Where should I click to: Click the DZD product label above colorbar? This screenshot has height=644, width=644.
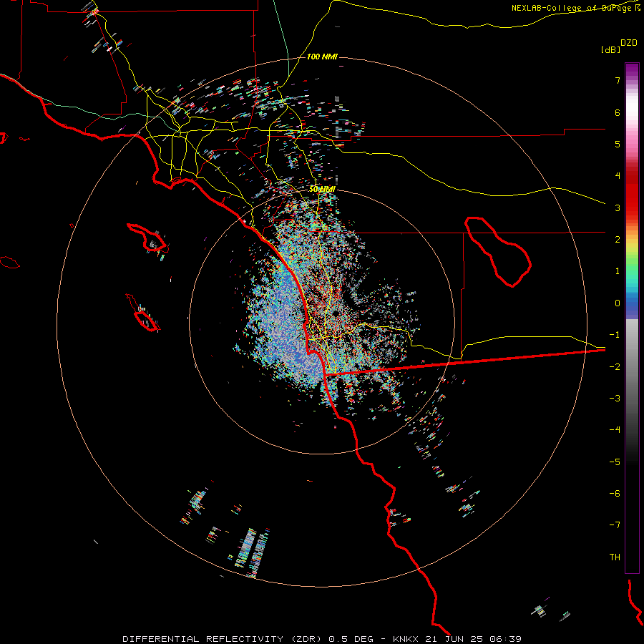pyautogui.click(x=628, y=43)
